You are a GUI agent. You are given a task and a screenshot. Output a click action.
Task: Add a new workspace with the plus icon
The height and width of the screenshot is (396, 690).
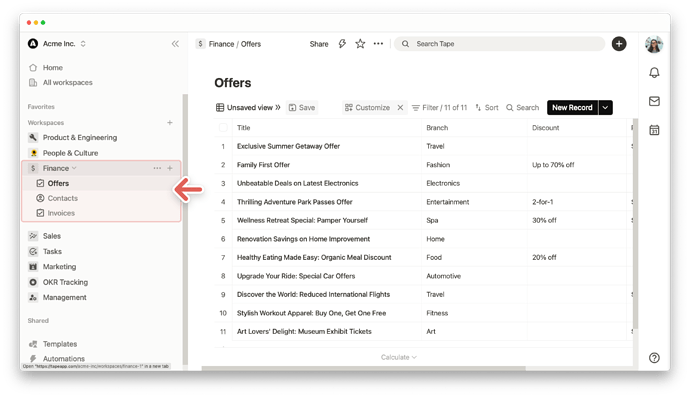(x=170, y=123)
